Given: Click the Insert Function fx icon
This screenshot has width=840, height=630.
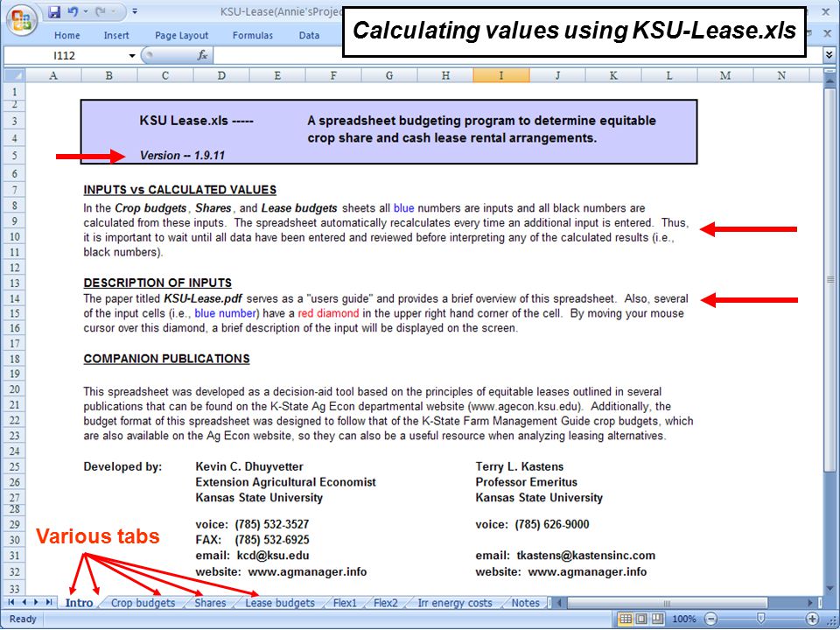Looking at the screenshot, I should pyautogui.click(x=202, y=55).
